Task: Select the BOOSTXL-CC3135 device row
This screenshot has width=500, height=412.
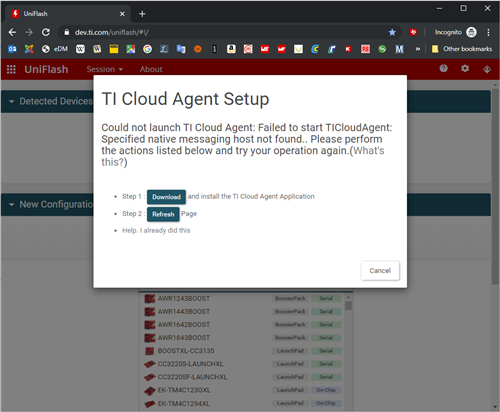Action: click(x=242, y=351)
